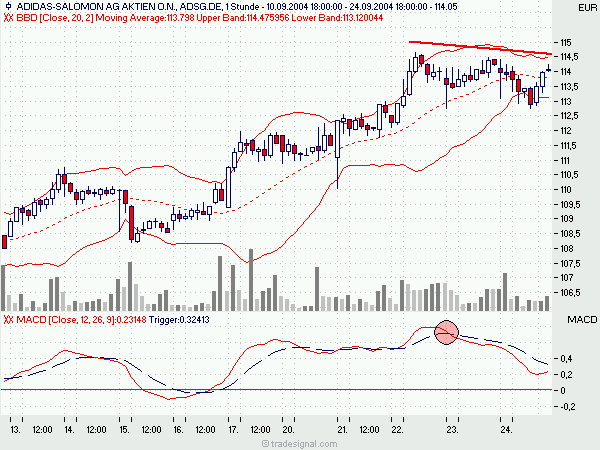The image size is (600, 450).
Task: Click the 16. date label on time axis
Action: pyautogui.click(x=178, y=430)
